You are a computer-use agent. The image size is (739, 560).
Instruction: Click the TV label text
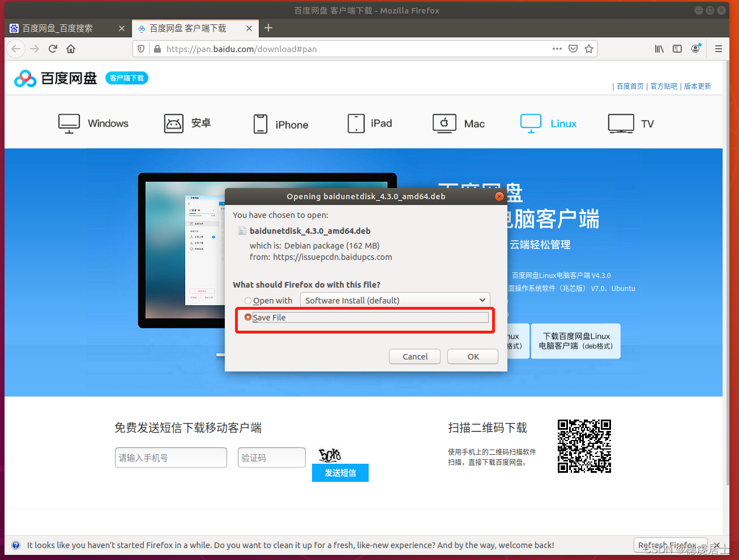(x=647, y=124)
